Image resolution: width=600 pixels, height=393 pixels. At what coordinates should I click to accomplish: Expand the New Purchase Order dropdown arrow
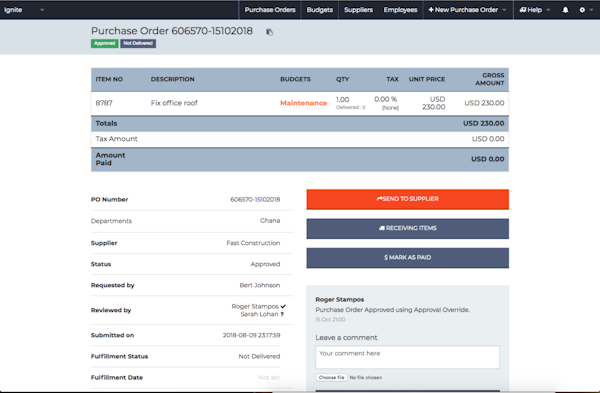[x=504, y=10]
